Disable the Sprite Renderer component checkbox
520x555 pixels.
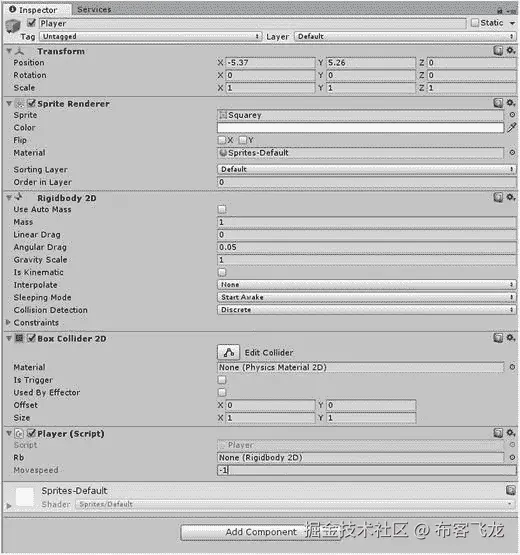32,103
